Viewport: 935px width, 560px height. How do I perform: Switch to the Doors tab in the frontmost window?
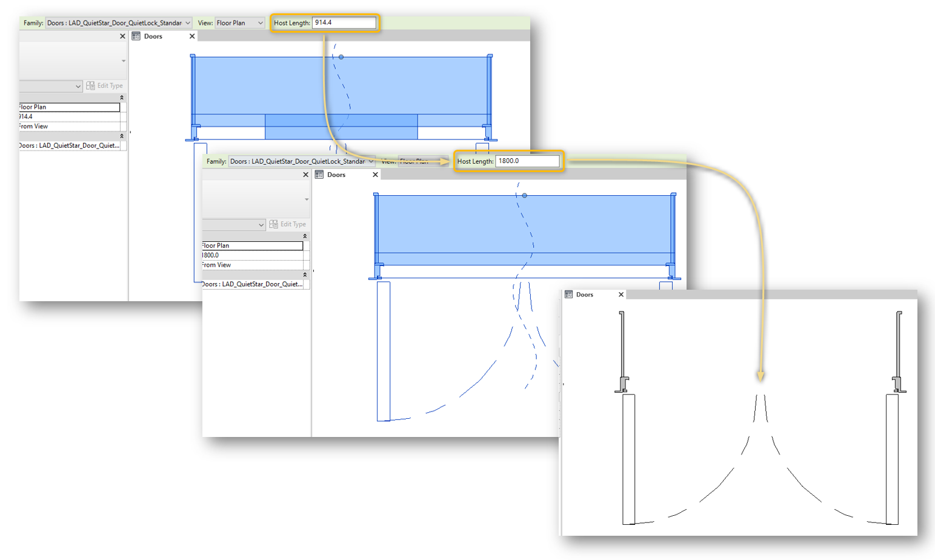pyautogui.click(x=585, y=295)
